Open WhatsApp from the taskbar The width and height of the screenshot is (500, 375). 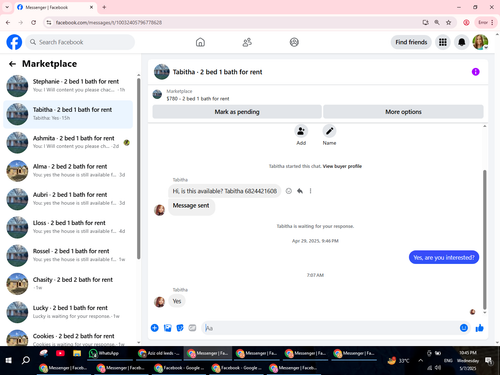pyautogui.click(x=108, y=353)
